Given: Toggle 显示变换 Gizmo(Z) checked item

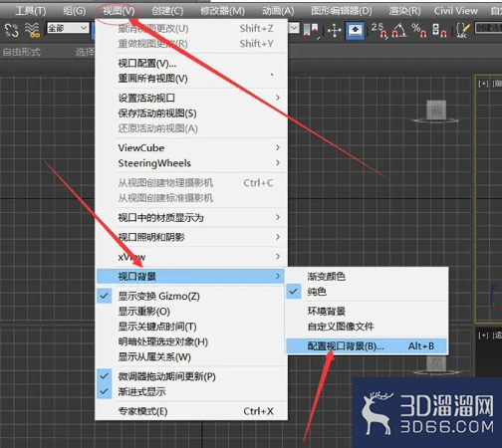Looking at the screenshot, I should click(191, 296).
